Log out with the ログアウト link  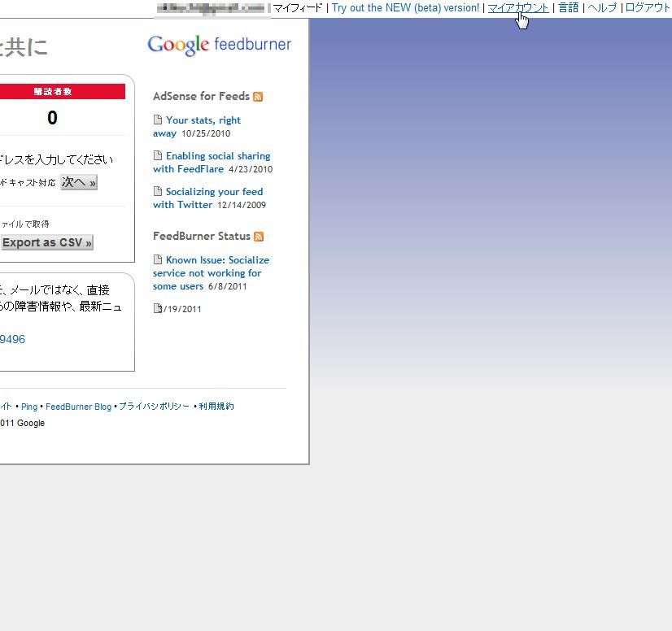[x=648, y=7]
